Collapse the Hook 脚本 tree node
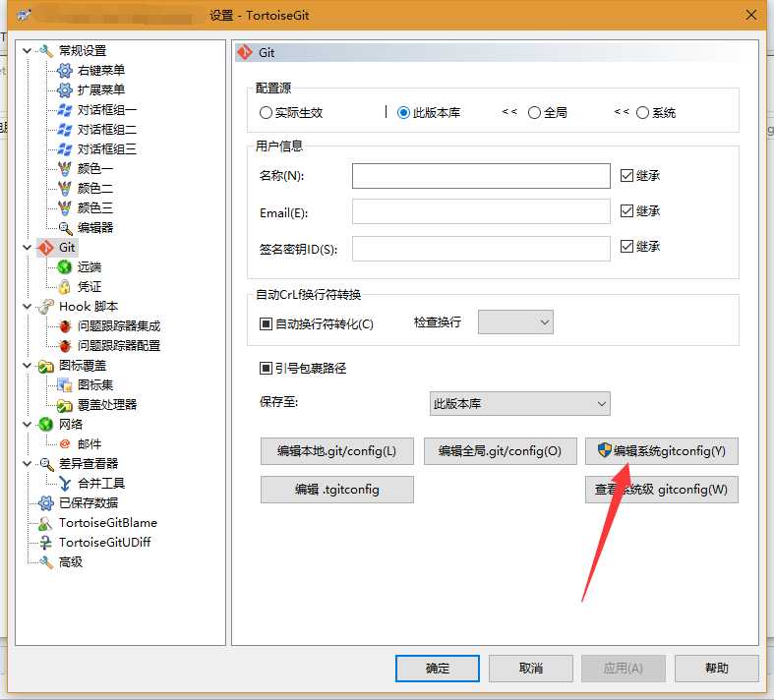 (x=28, y=307)
